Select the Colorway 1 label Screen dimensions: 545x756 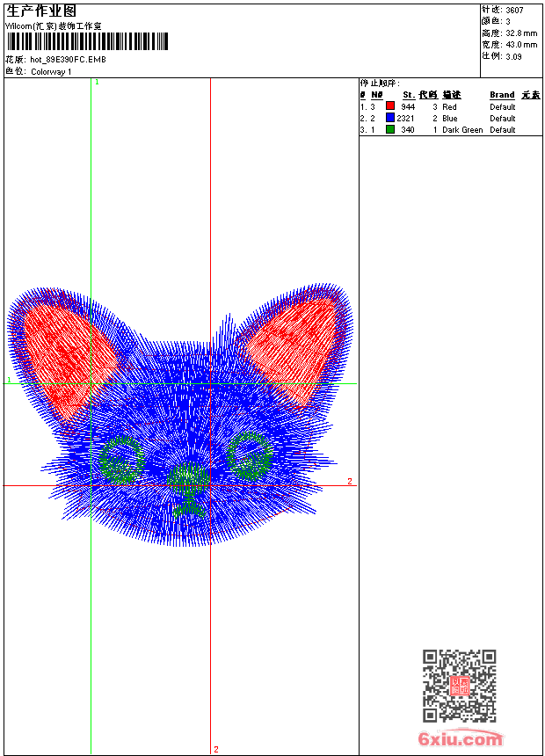coord(51,72)
